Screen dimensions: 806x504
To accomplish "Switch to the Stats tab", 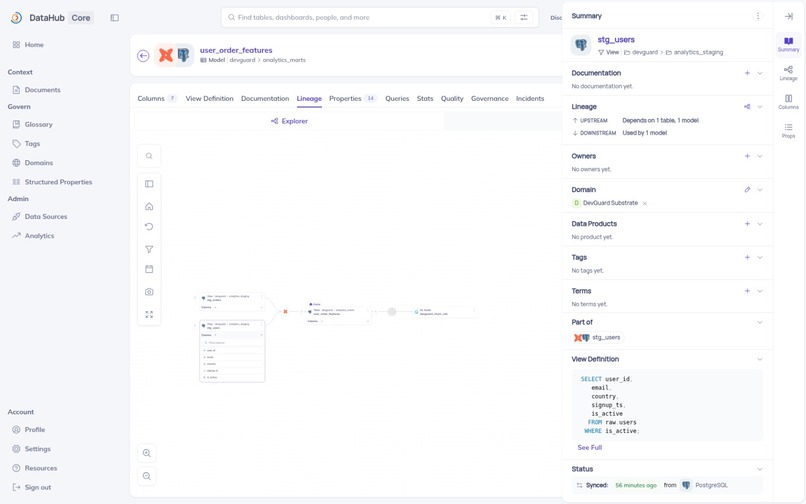I will [x=425, y=98].
